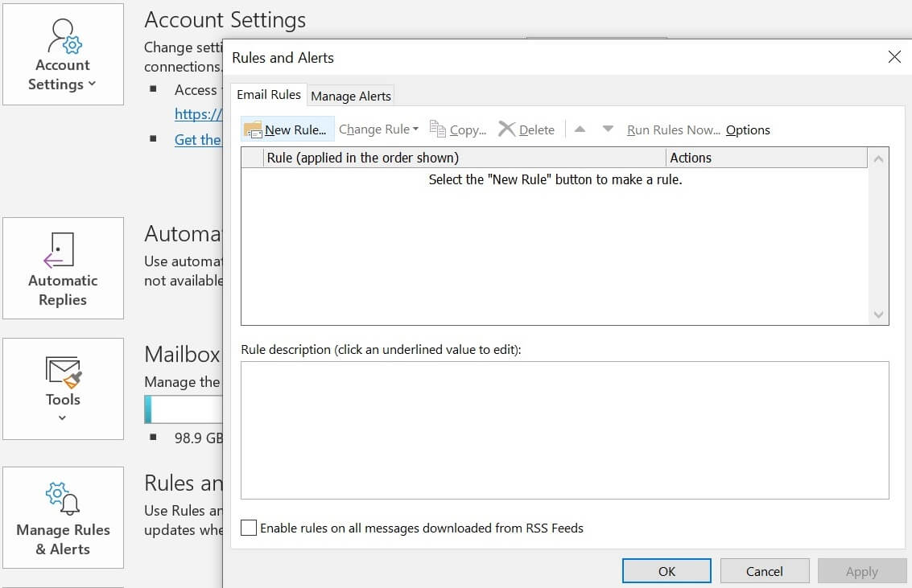Viewport: 912px width, 588px height.
Task: Click the Actions column header
Action: 766,158
